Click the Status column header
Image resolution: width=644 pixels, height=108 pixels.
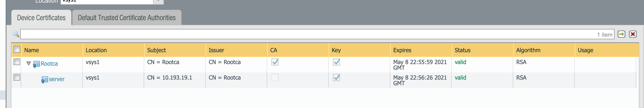[x=463, y=50]
